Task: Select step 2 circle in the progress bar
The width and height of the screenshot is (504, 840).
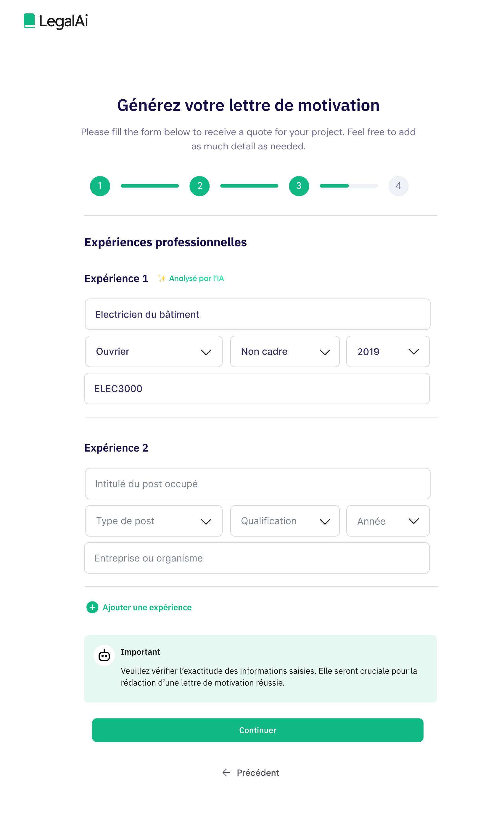Action: tap(200, 185)
